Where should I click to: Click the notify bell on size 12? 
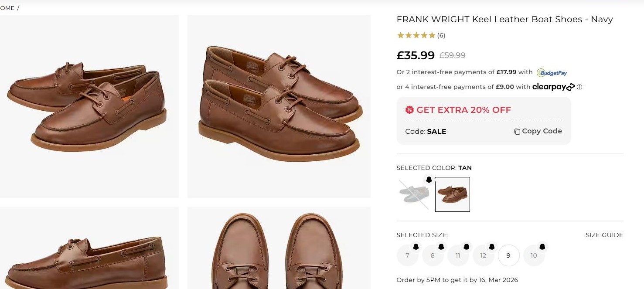(x=492, y=247)
